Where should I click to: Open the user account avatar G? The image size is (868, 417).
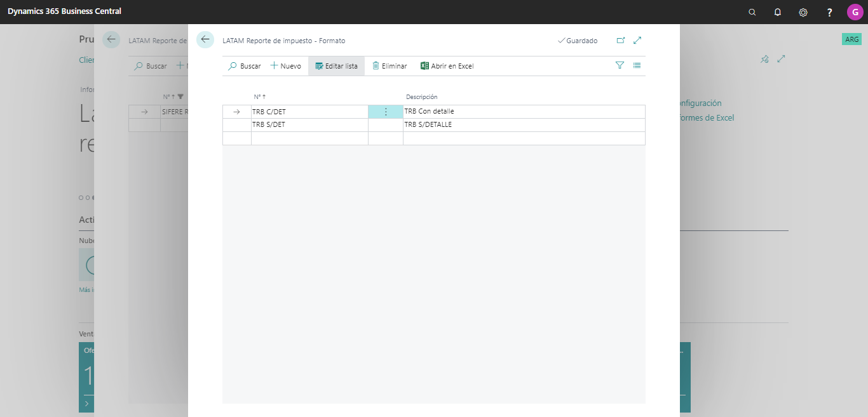855,12
